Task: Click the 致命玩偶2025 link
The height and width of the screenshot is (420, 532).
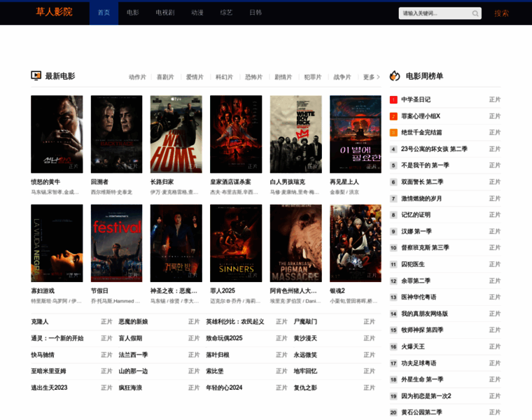Action: click(x=224, y=338)
